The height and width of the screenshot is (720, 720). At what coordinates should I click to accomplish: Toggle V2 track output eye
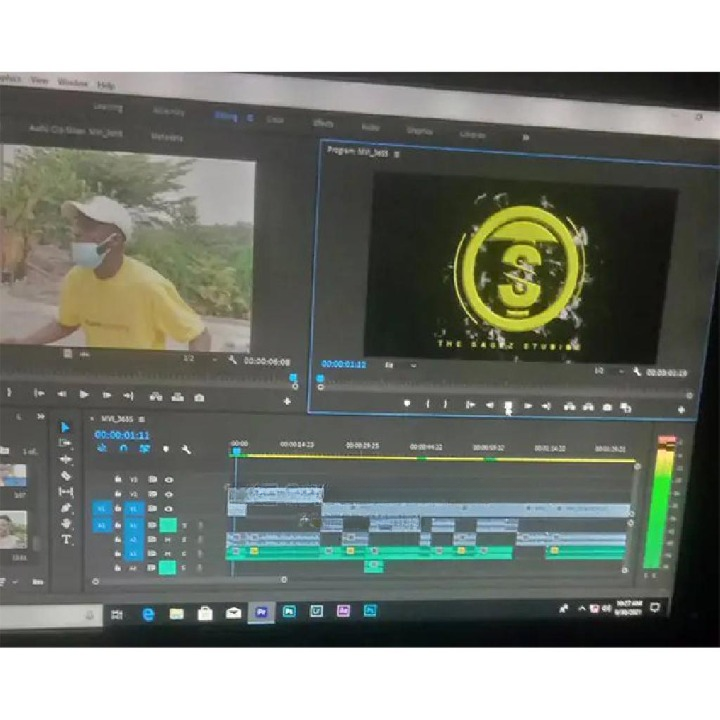pos(169,495)
